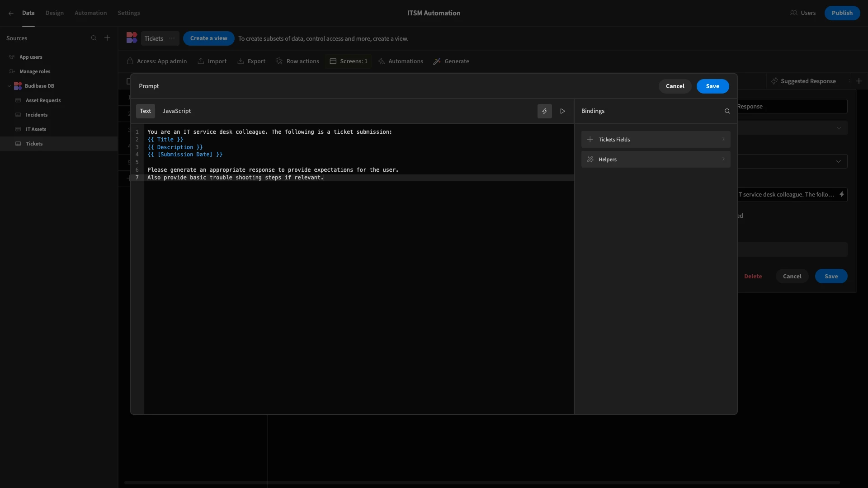The width and height of the screenshot is (868, 488).
Task: Click line 6 prompt text
Action: pos(273,170)
